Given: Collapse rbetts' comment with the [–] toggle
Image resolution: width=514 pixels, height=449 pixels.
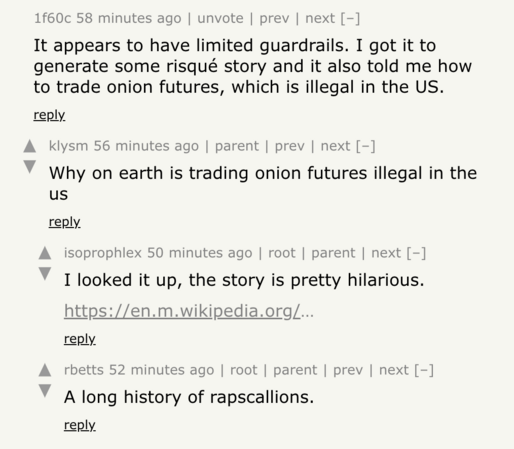Looking at the screenshot, I should 424,370.
